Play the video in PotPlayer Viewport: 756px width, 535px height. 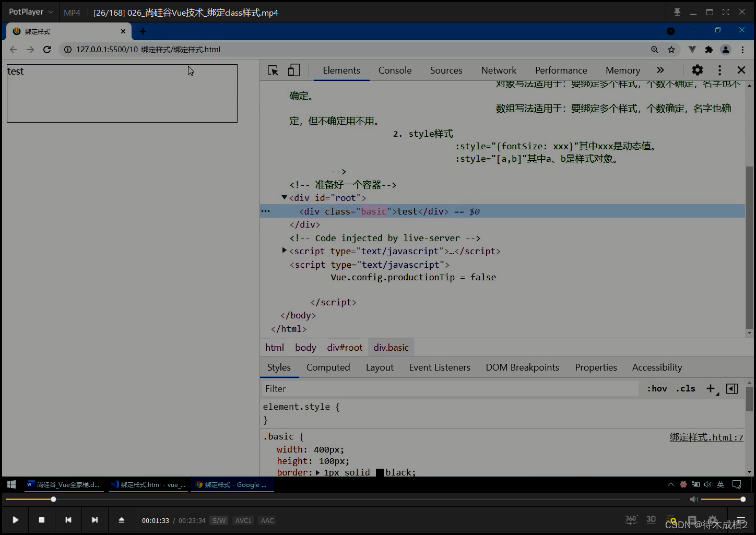pos(16,520)
